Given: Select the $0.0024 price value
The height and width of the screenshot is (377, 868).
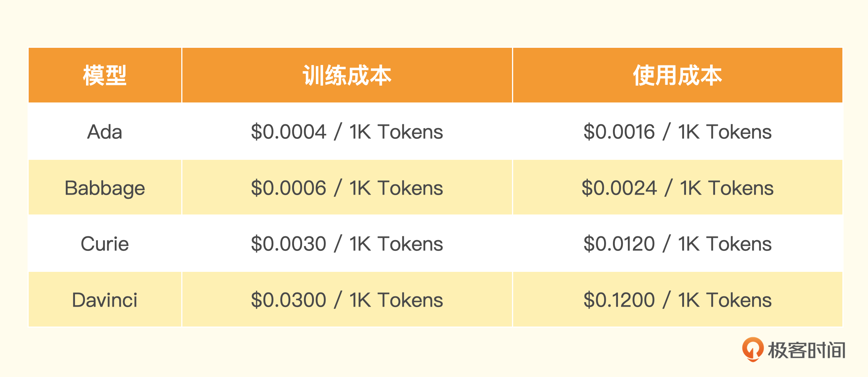Looking at the screenshot, I should point(619,188).
